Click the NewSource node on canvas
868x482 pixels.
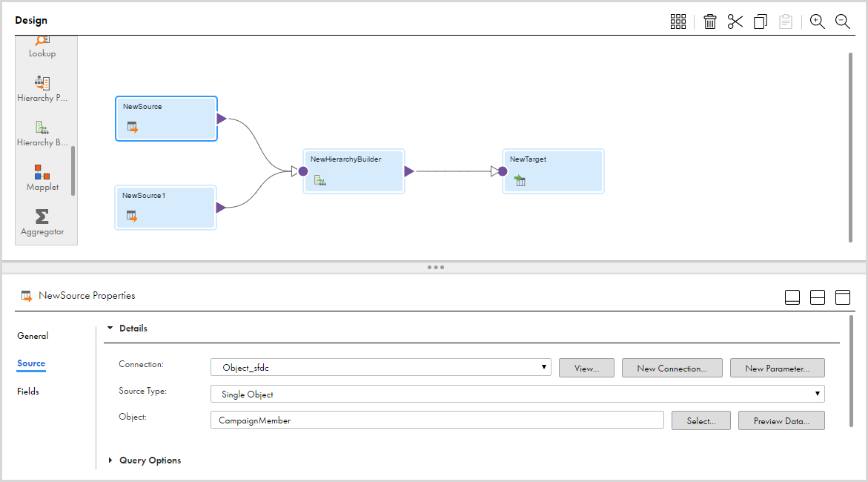tap(166, 119)
